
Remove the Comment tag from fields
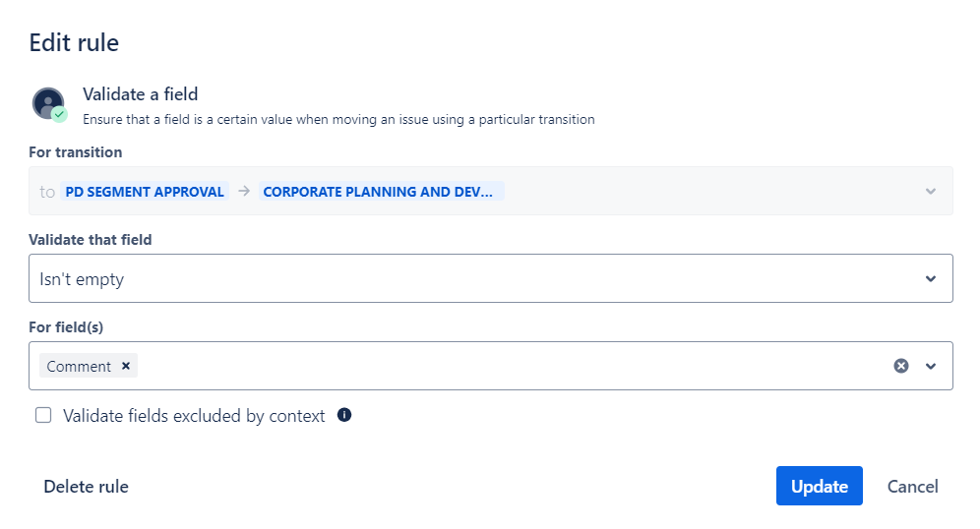pos(126,366)
